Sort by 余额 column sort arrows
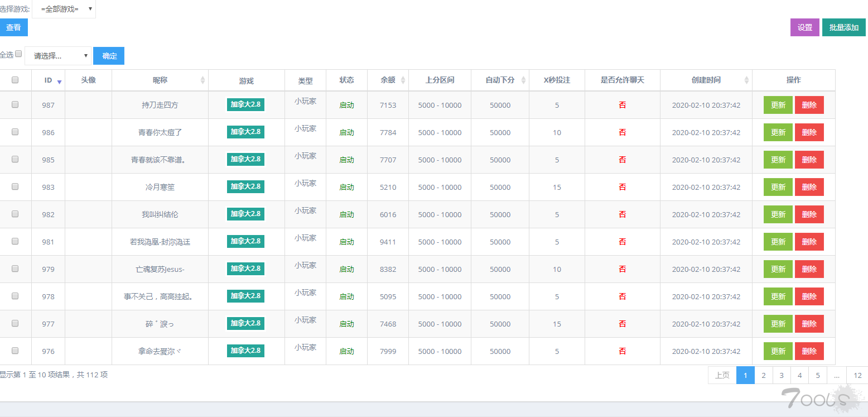868x417 pixels. (x=403, y=80)
